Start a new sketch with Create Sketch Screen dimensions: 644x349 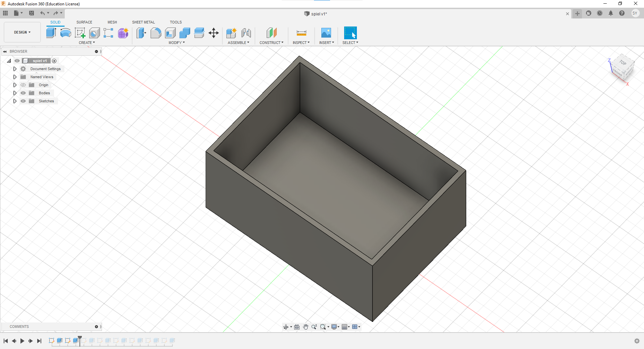pyautogui.click(x=80, y=33)
